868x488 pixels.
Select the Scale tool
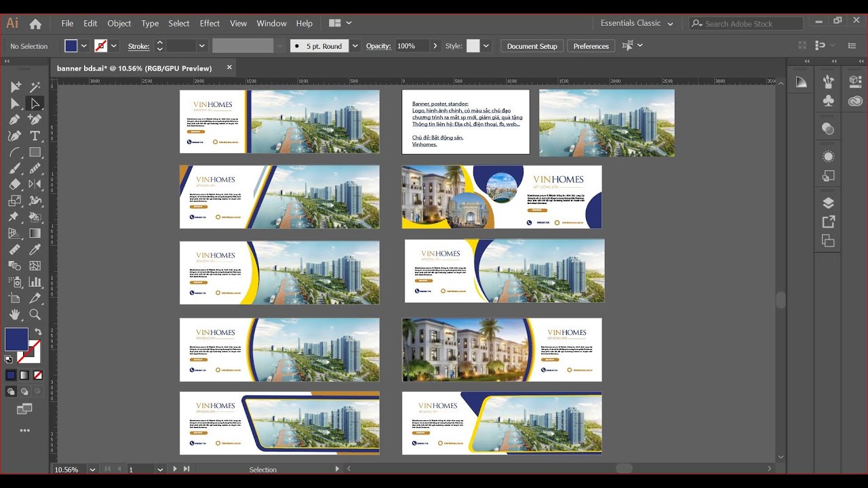coord(15,201)
